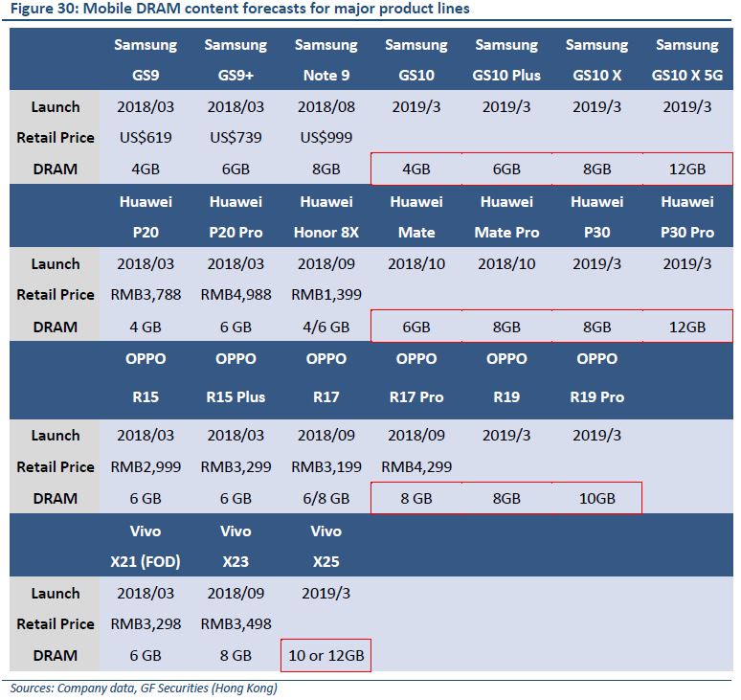The image size is (741, 700).
Task: Select the 'R19 Pro' model header
Action: (x=596, y=397)
